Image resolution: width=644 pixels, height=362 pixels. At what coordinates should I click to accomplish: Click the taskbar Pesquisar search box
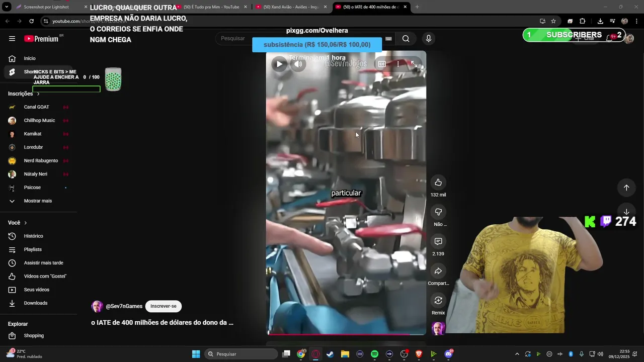click(242, 354)
